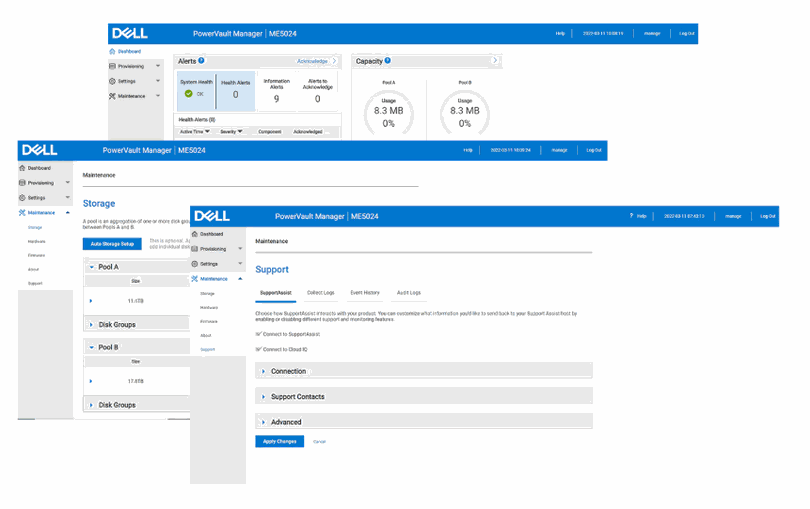Click Settings gear icon in Storage window sidebar
810x509 pixels.
(x=22, y=198)
